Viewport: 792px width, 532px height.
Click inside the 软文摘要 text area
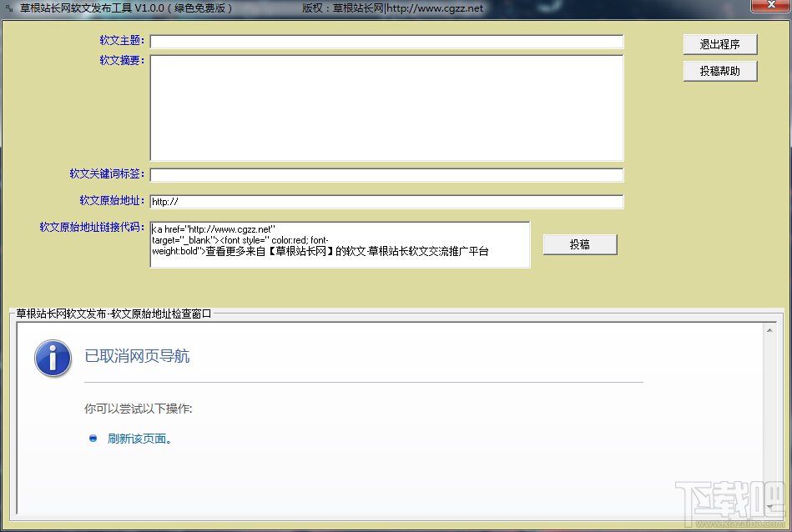387,108
